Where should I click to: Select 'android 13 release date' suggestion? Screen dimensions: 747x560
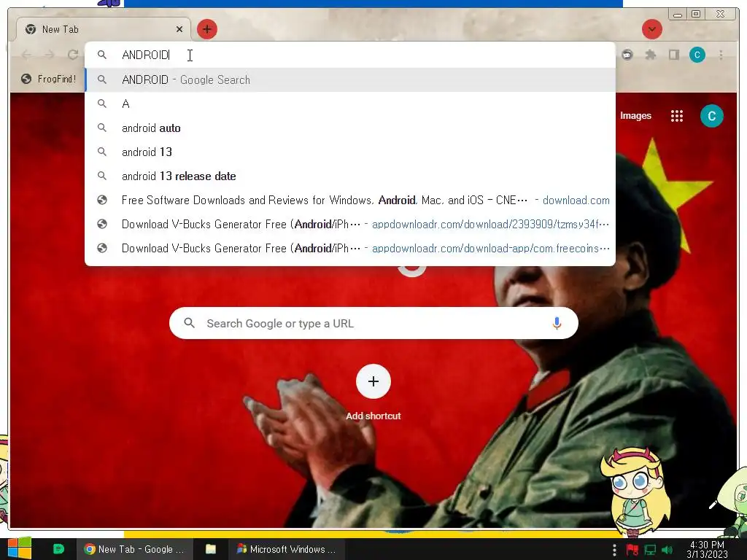[350, 176]
